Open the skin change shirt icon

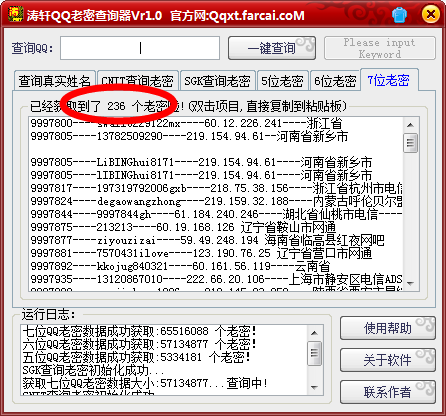click(399, 15)
